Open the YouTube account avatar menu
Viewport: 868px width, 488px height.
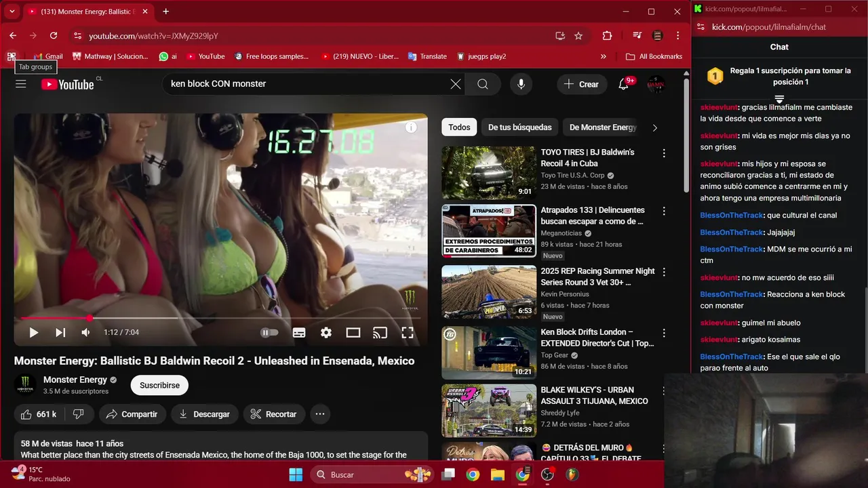[x=656, y=84]
